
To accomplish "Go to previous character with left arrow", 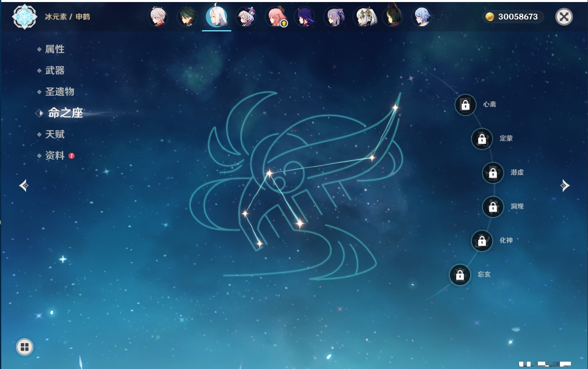I will point(24,186).
